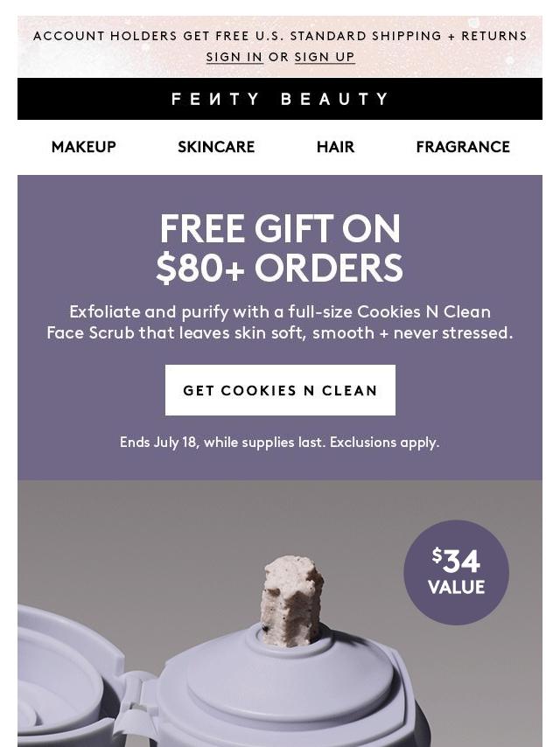The width and height of the screenshot is (560, 747).
Task: Click the Fenty Beauty logo banner
Action: point(280,99)
